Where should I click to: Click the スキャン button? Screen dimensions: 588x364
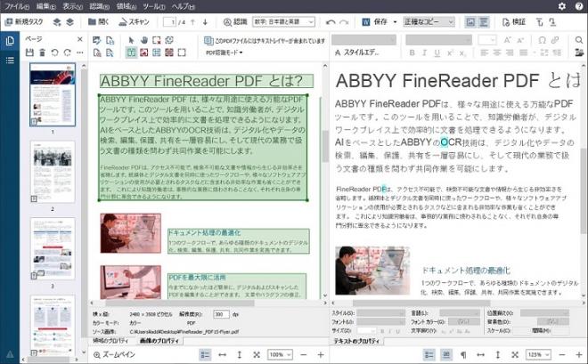pos(134,22)
